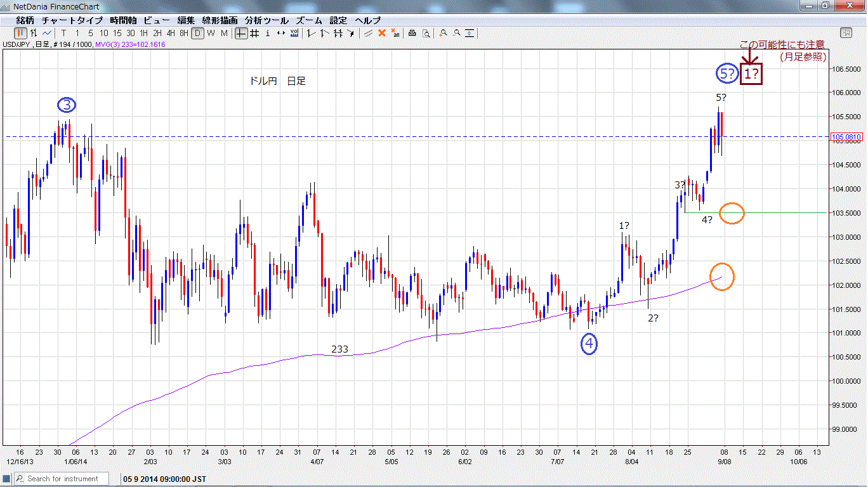Click the arrow-marker icon before the trend line tool
Image resolution: width=868 pixels, height=487 pixels.
[x=351, y=33]
